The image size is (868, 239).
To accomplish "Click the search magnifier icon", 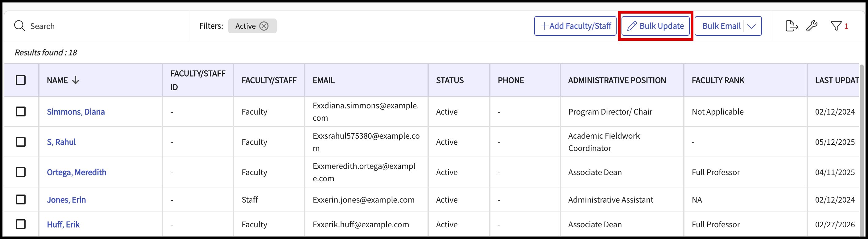I will 19,26.
